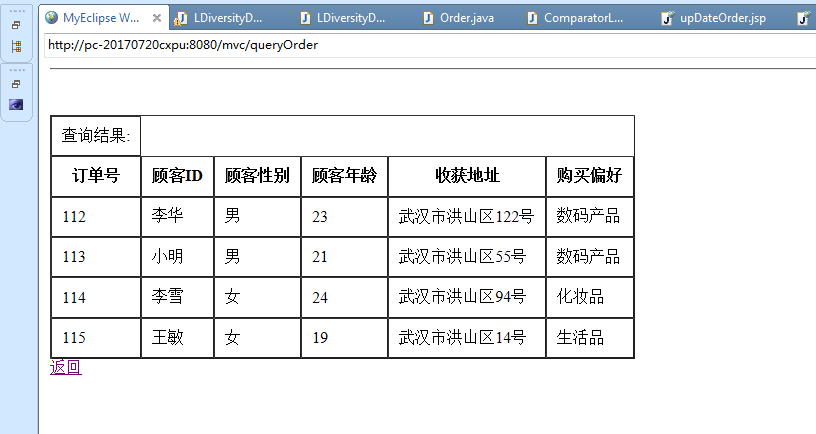Select order number 114 cell

point(96,297)
